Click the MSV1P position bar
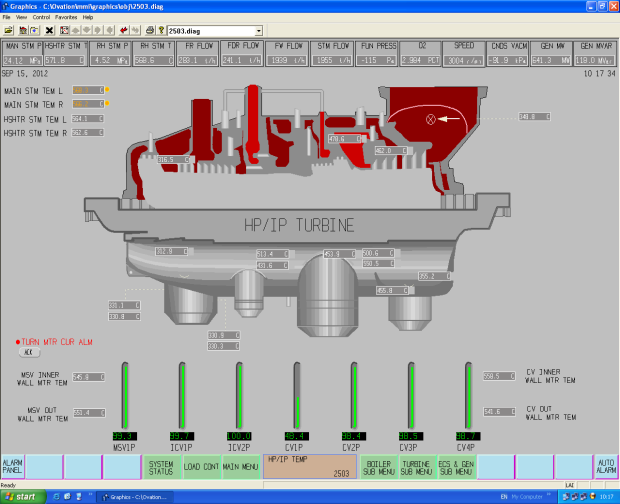This screenshot has height=504, width=620. pyautogui.click(x=125, y=395)
